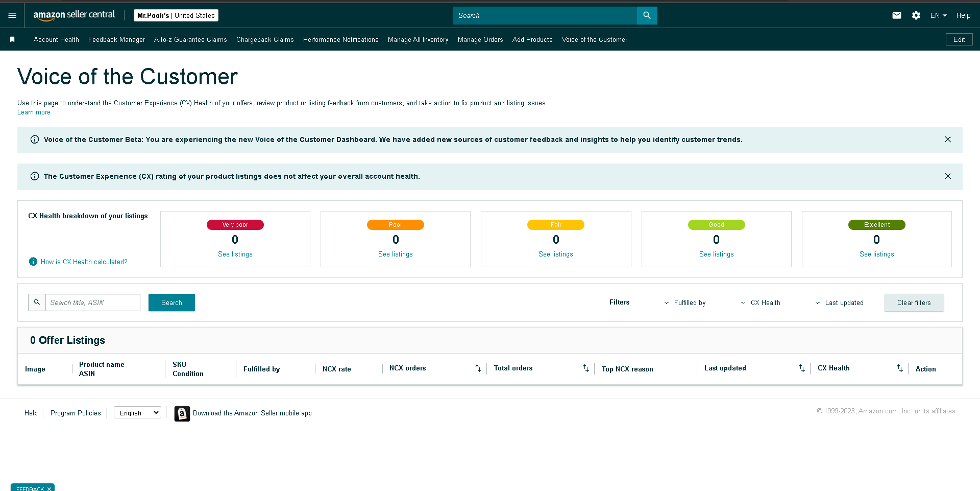Click the Amazon Seller Central logo
980x491 pixels.
coord(74,15)
